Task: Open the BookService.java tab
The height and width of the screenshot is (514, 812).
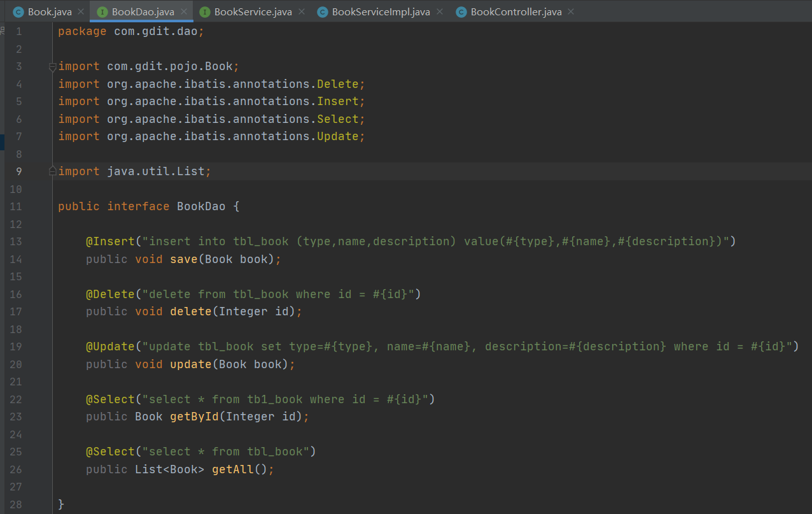Action: point(251,12)
